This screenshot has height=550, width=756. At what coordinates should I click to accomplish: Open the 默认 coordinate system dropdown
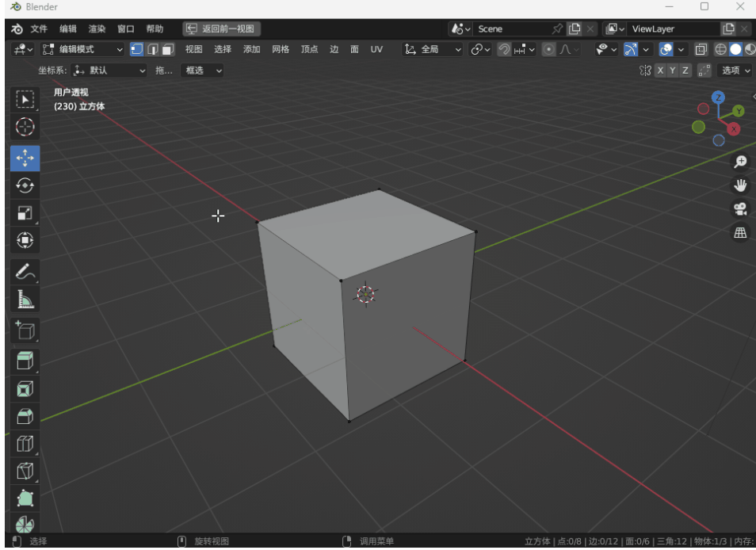point(109,71)
